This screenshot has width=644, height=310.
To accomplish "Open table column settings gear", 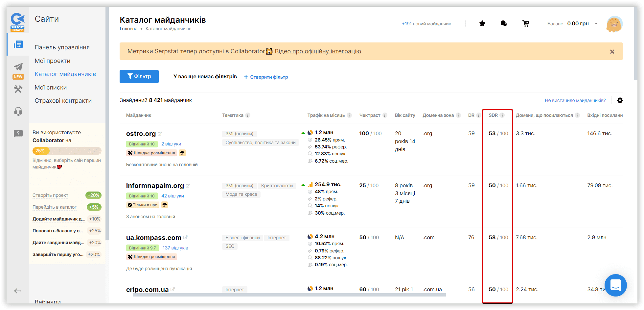I will (x=620, y=100).
